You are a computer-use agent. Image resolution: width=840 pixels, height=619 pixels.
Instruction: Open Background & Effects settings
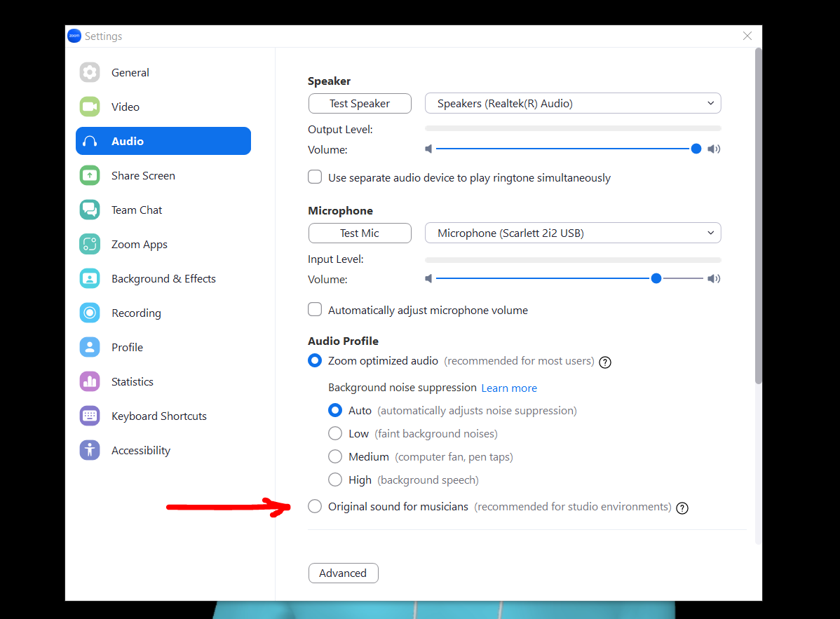click(163, 278)
